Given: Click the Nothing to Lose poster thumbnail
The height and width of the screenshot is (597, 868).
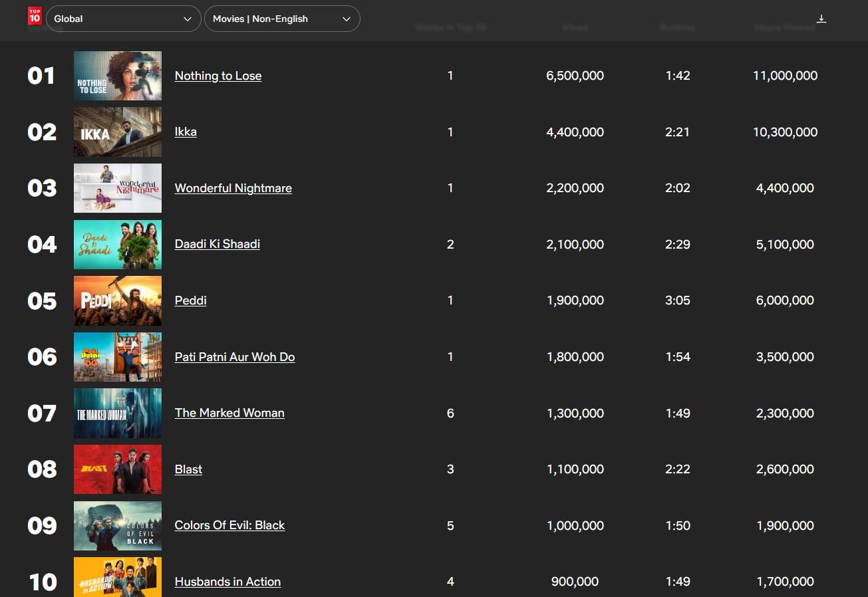Looking at the screenshot, I should tap(118, 76).
